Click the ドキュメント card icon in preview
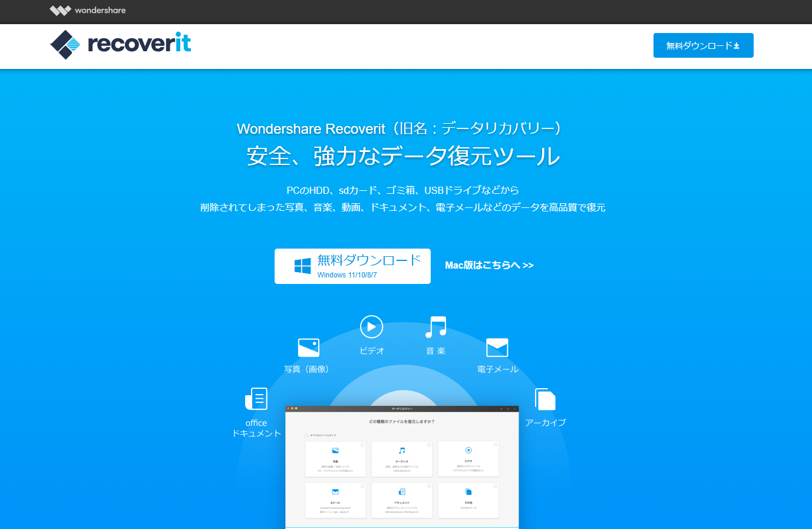The image size is (812, 529). [402, 492]
